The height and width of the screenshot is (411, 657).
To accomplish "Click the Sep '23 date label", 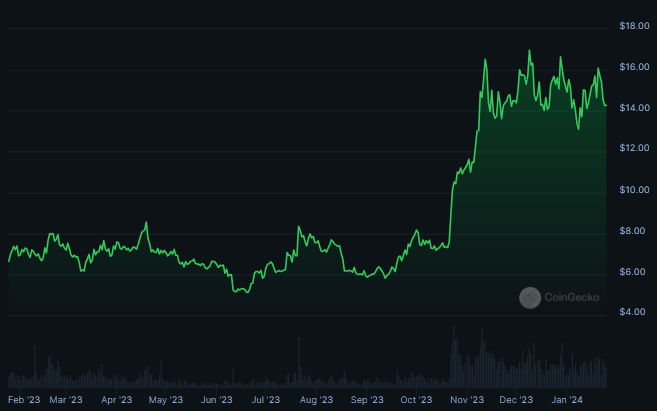I will (x=367, y=400).
